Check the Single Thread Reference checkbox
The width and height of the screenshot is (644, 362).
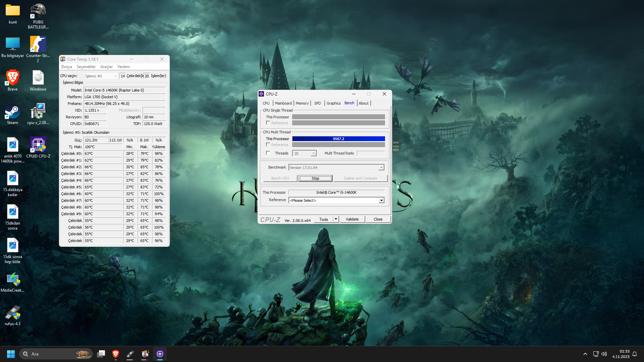click(268, 123)
